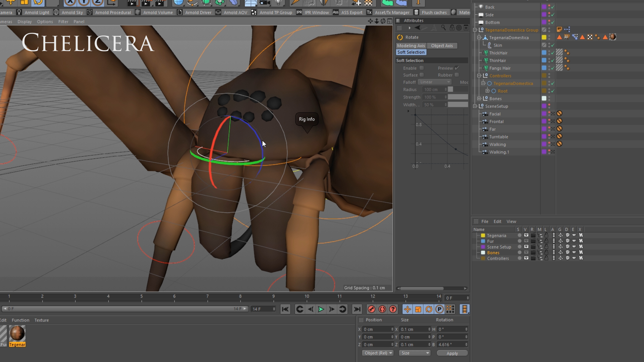Open the viewport Filter menu
Screen dimensions: 644x362
pyautogui.click(x=63, y=21)
